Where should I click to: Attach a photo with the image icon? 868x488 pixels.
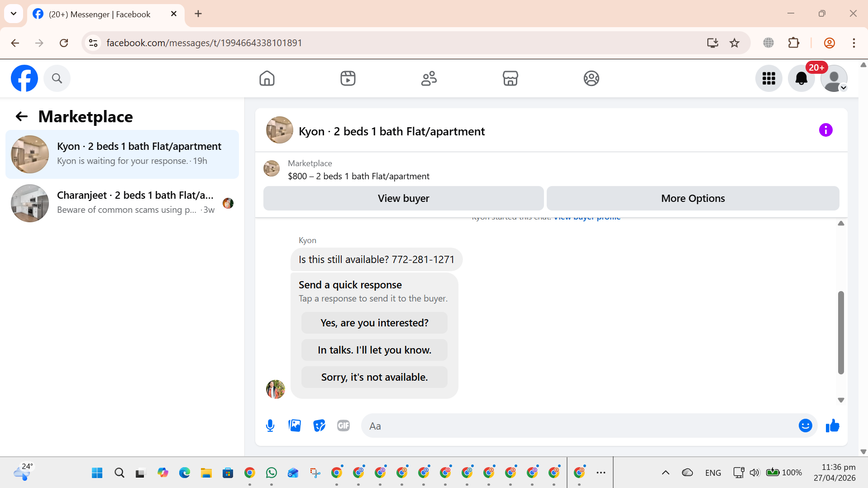(x=295, y=426)
